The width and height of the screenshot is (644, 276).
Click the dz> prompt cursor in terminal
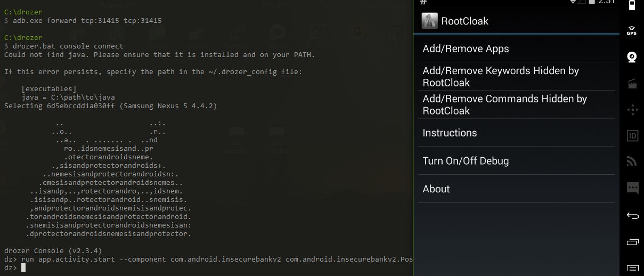tap(23, 268)
